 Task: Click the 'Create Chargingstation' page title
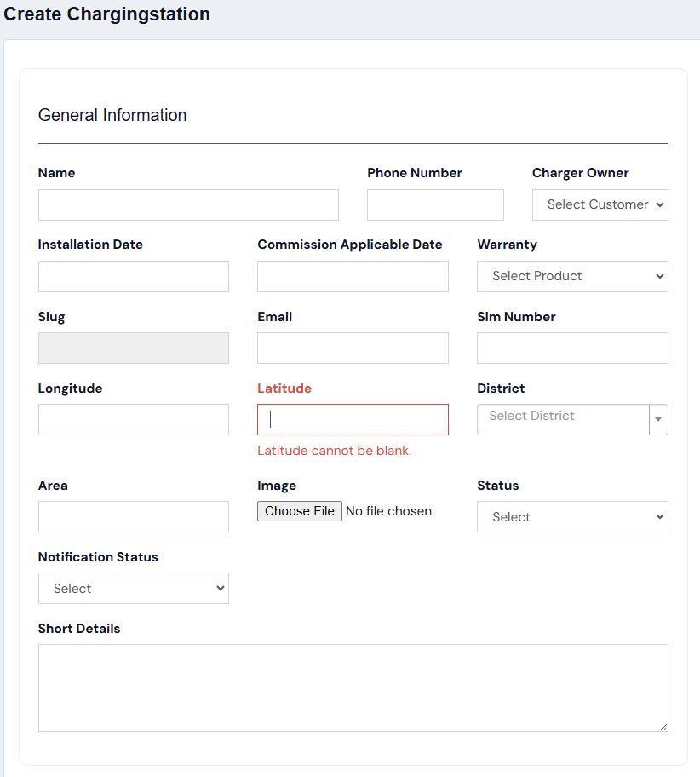pos(107,14)
